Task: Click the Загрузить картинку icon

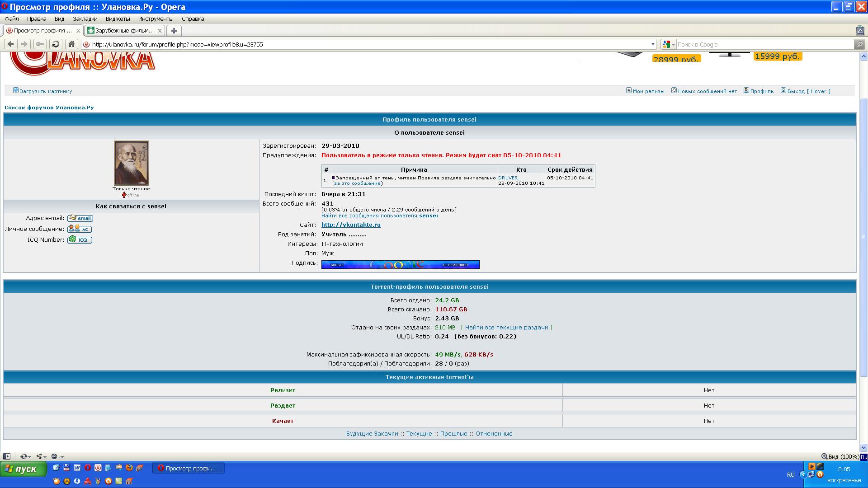Action: pos(15,90)
